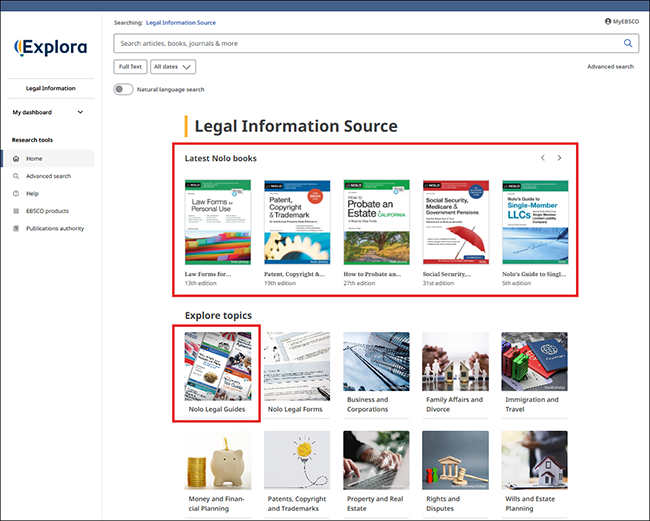Go to Home in Research tools

coord(48,158)
